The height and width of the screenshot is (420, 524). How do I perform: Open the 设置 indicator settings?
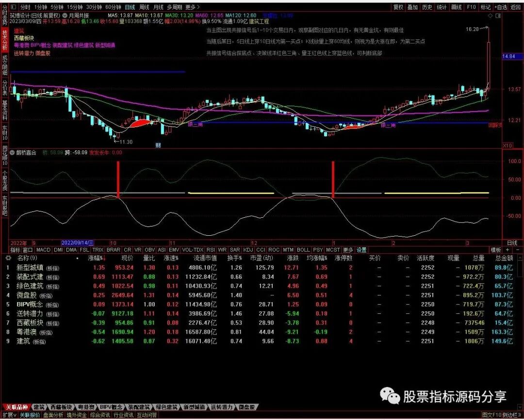[361, 250]
